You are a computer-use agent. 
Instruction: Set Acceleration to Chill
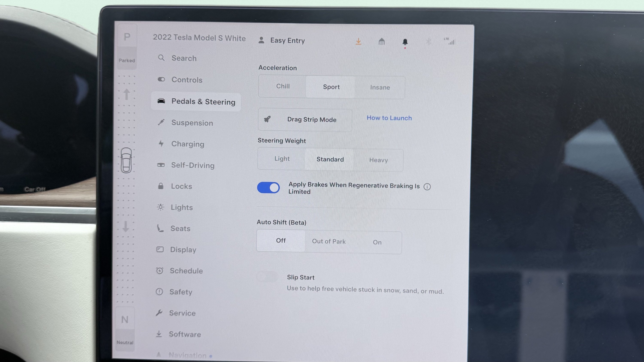(283, 86)
